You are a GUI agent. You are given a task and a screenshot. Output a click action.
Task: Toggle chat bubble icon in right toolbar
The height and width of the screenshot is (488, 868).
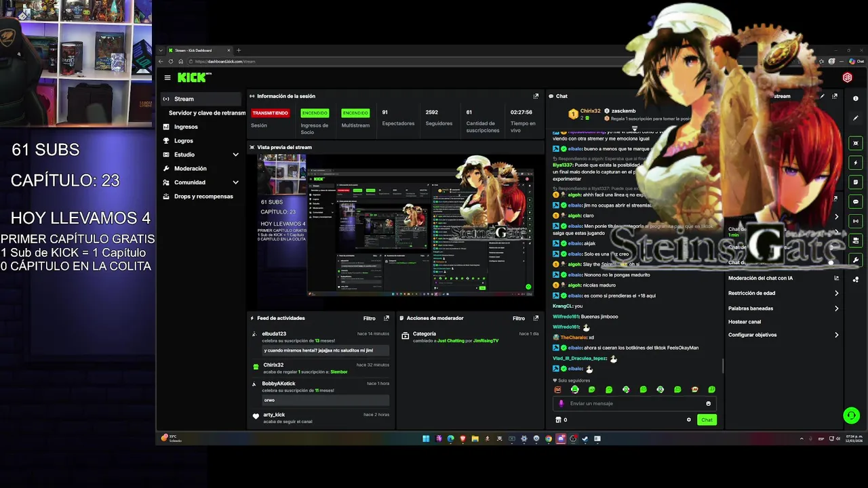point(855,201)
